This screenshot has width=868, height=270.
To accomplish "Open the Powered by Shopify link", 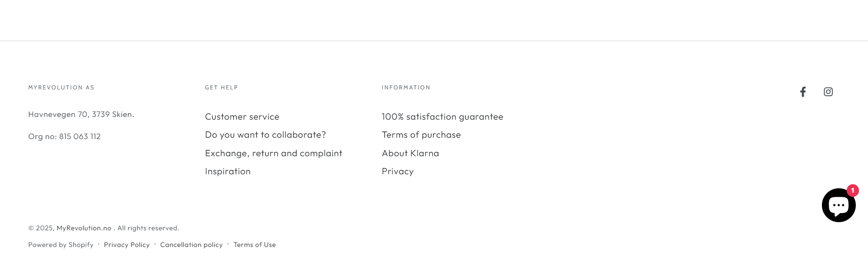I will coord(61,245).
